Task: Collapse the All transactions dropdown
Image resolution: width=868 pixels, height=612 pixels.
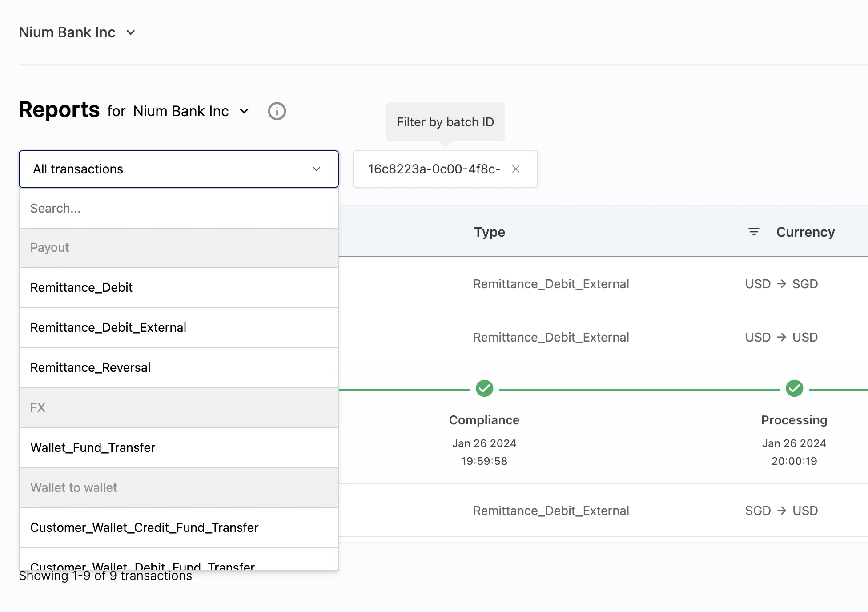Action: pos(179,169)
